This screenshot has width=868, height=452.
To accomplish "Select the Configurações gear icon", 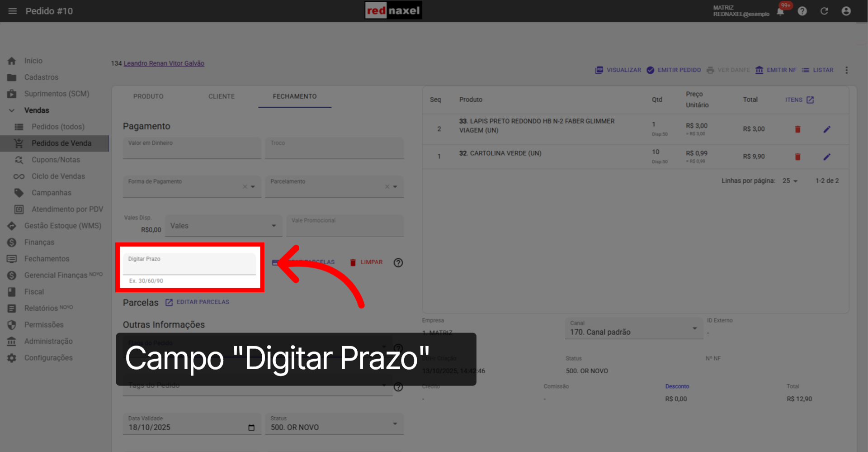I will click(12, 357).
